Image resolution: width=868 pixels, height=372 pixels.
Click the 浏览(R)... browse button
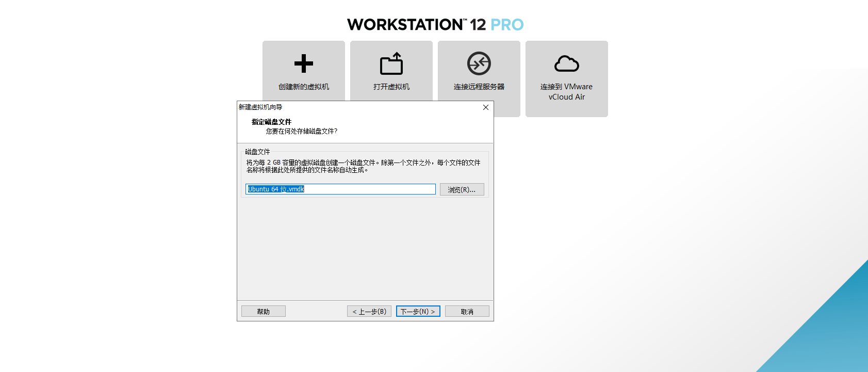tap(462, 189)
